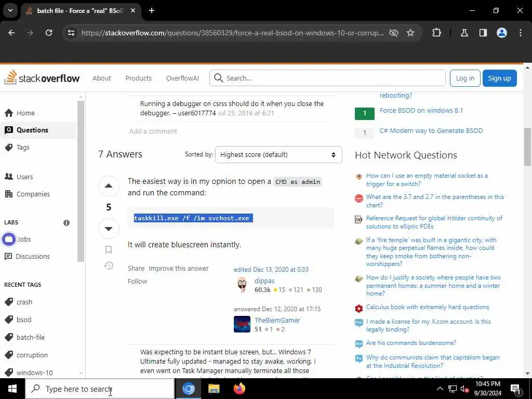Follow the taskkill answer
Image resolution: width=532 pixels, height=399 pixels.
pos(137,281)
